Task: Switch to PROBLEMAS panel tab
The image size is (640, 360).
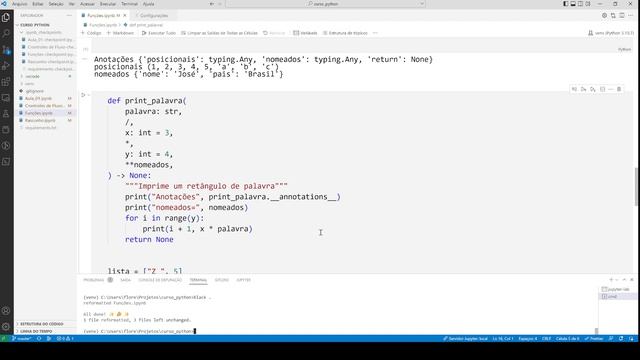Action: (x=93, y=280)
